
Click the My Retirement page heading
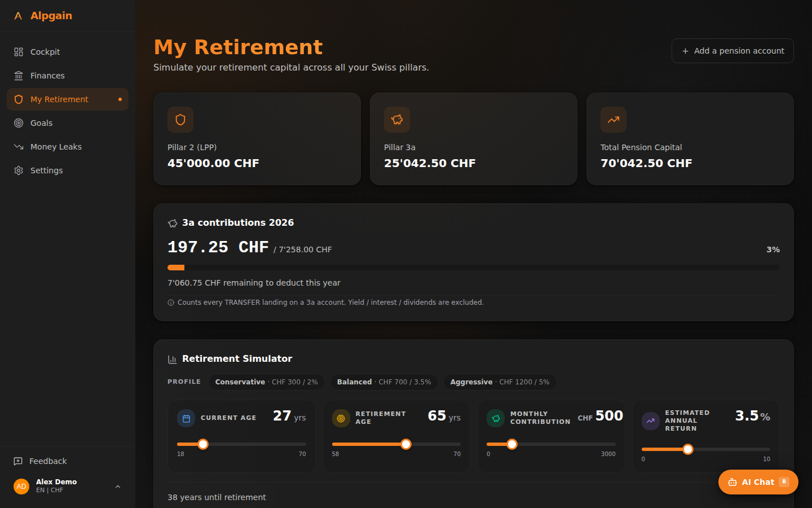tap(238, 47)
